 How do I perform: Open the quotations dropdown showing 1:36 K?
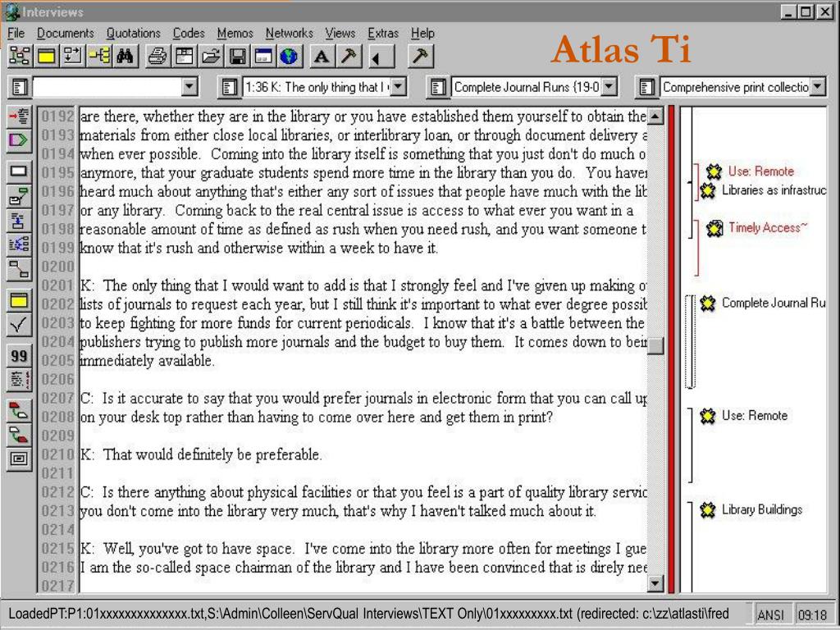(x=398, y=86)
